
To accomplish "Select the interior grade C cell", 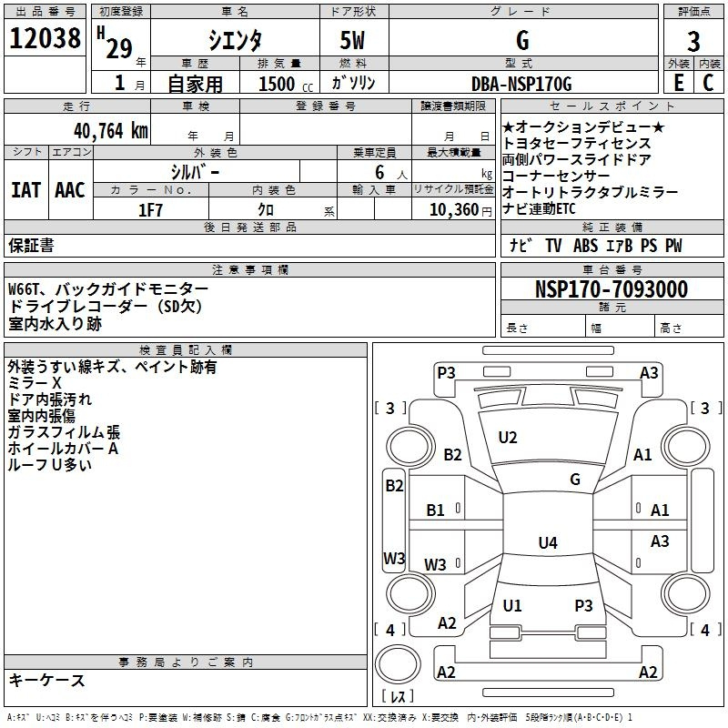I will 708,83.
